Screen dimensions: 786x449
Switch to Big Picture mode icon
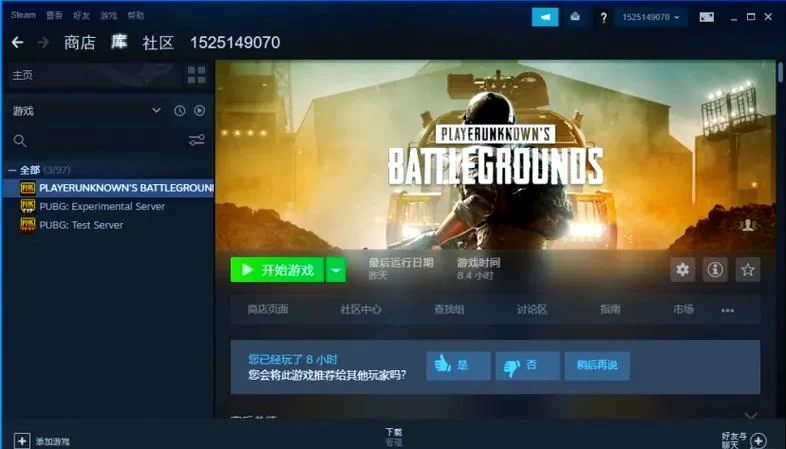(x=707, y=17)
